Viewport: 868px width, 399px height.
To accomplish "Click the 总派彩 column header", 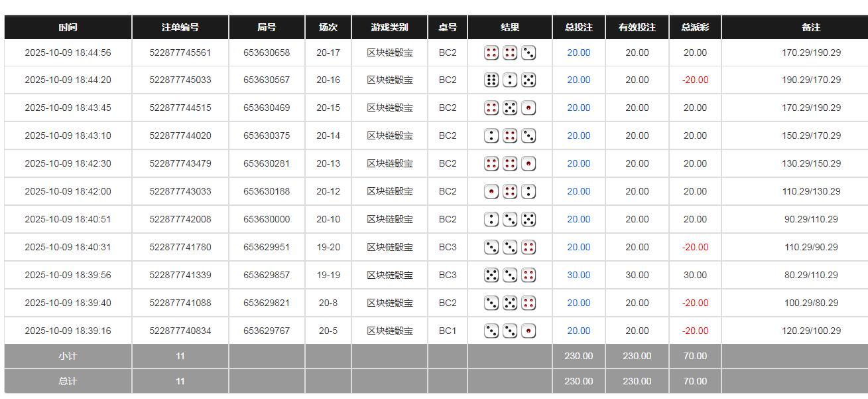I will coord(695,27).
